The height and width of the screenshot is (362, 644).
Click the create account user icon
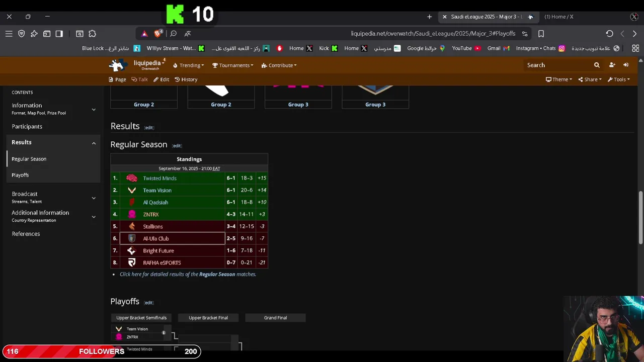612,65
